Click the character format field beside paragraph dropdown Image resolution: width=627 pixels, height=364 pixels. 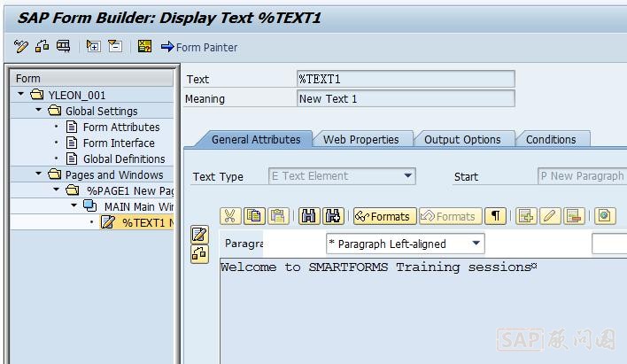[609, 244]
